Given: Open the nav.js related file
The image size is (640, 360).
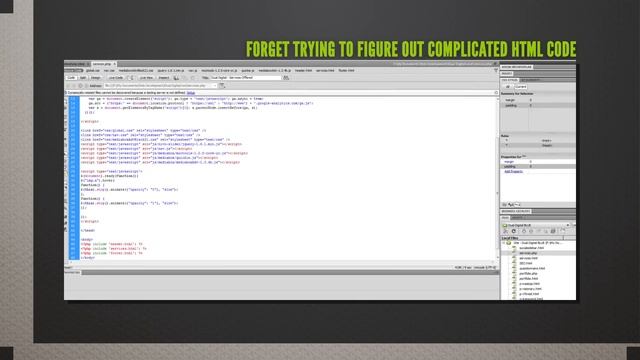Looking at the screenshot, I should (x=193, y=71).
